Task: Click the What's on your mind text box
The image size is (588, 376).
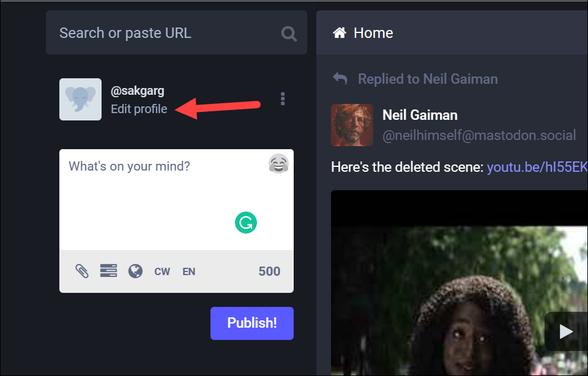Action: pos(176,200)
